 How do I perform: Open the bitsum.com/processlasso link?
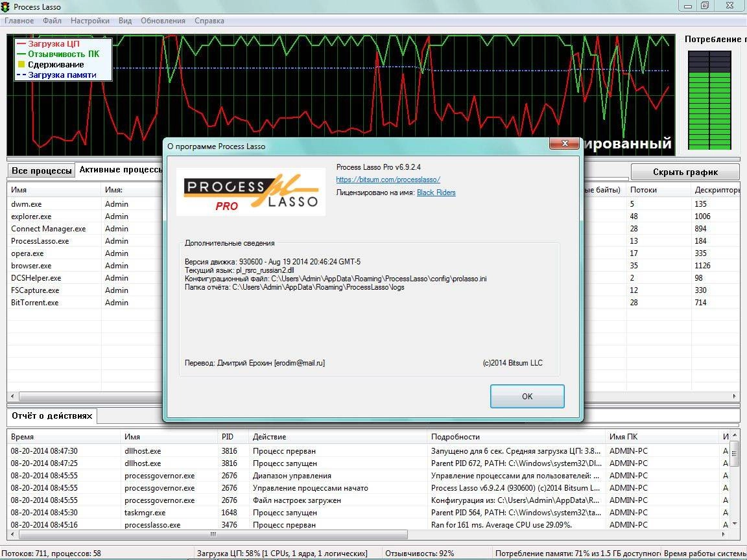coord(388,180)
